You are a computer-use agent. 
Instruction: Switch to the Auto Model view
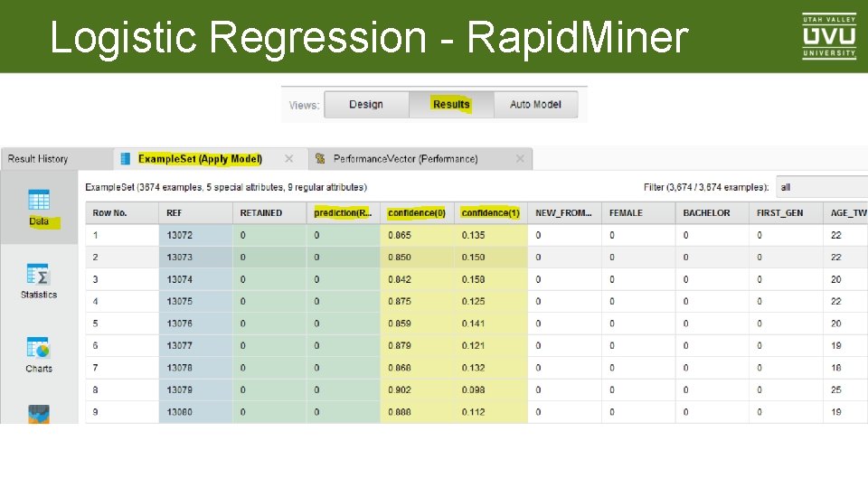535,105
